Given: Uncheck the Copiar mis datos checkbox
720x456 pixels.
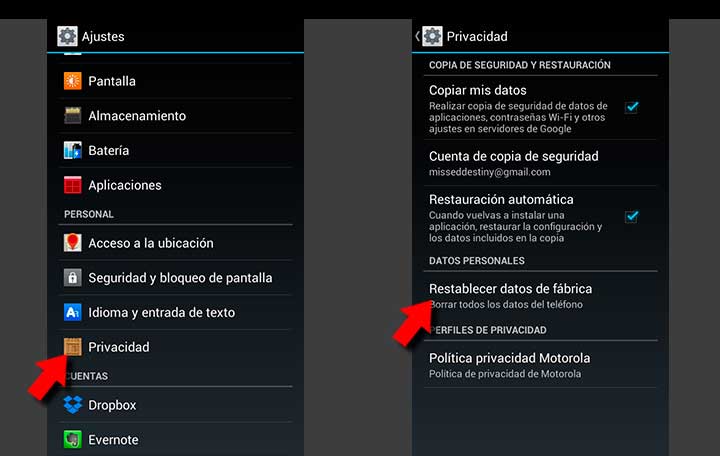Looking at the screenshot, I should (632, 107).
